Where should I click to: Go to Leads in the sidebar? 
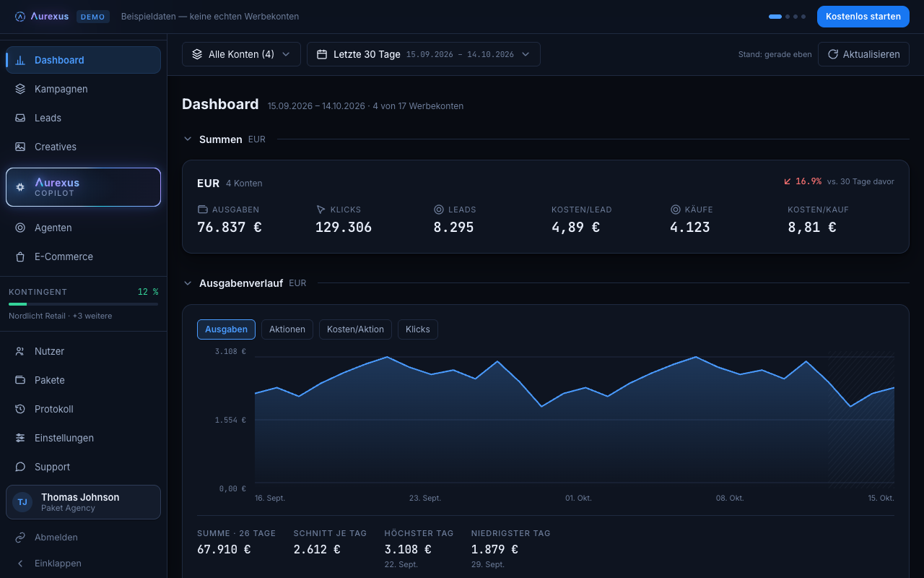click(83, 118)
